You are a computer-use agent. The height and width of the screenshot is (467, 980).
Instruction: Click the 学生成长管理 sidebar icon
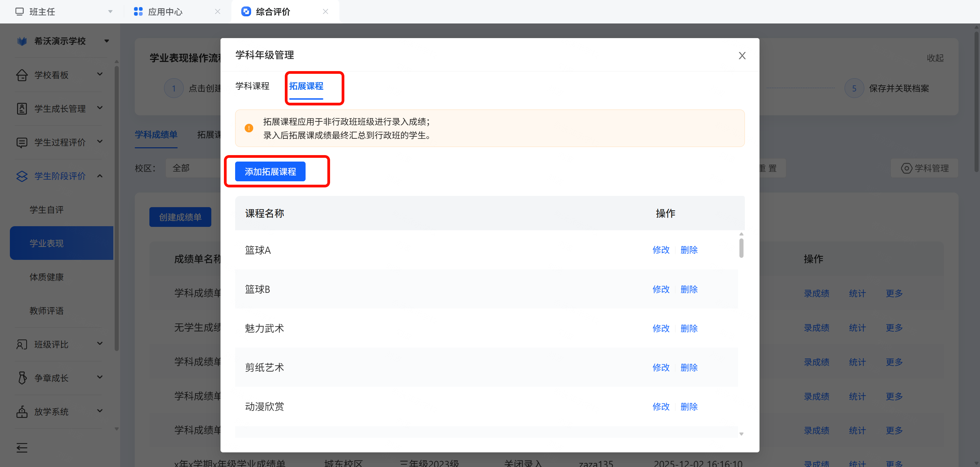click(x=22, y=109)
